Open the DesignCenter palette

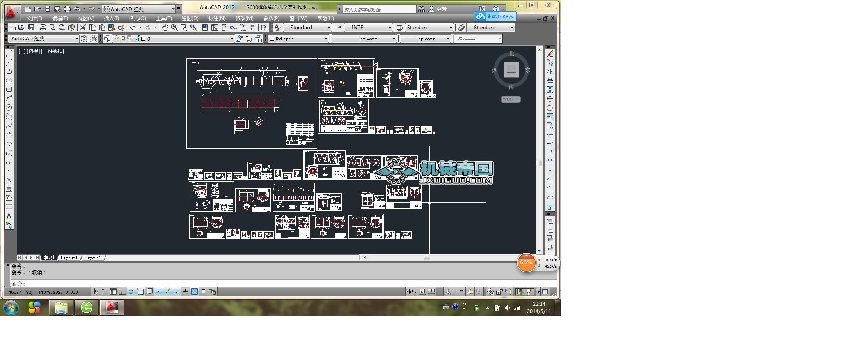coord(215,28)
